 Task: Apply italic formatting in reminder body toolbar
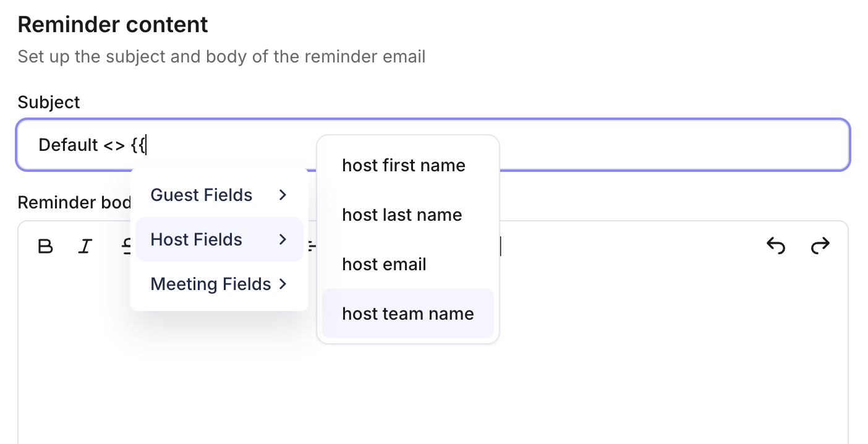(x=85, y=247)
